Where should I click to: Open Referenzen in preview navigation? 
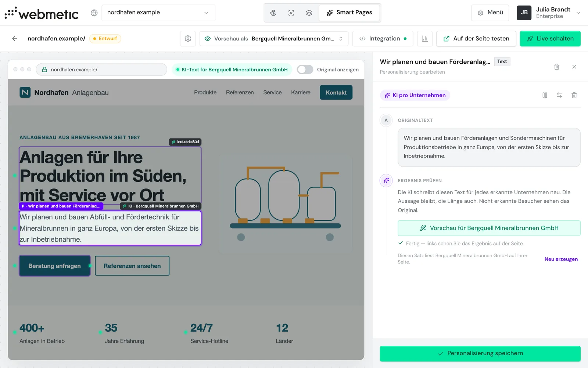(240, 92)
